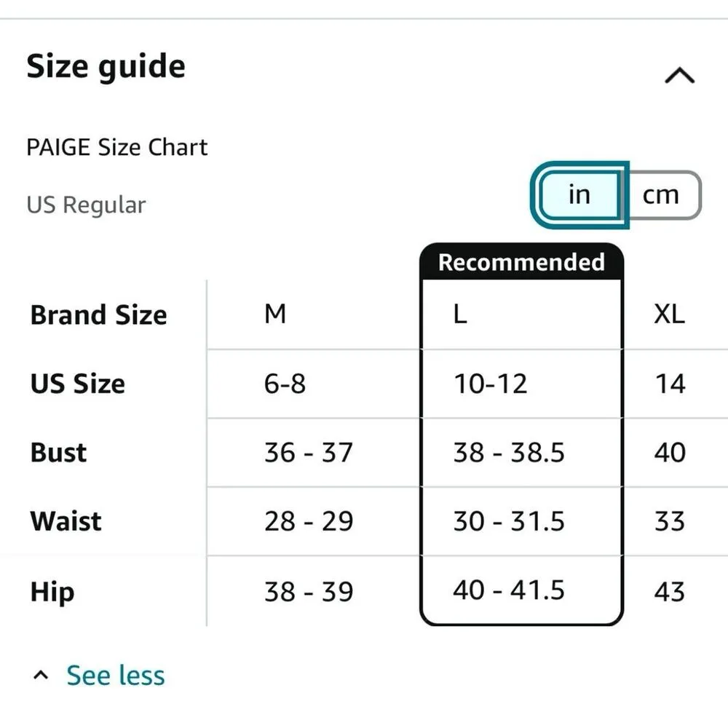Image resolution: width=728 pixels, height=728 pixels.
Task: Click the caret beside See less
Action: tap(41, 676)
